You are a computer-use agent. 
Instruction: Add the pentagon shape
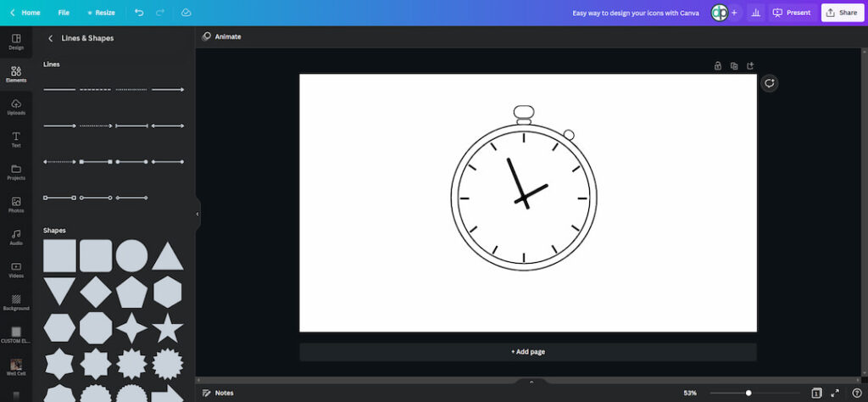131,292
